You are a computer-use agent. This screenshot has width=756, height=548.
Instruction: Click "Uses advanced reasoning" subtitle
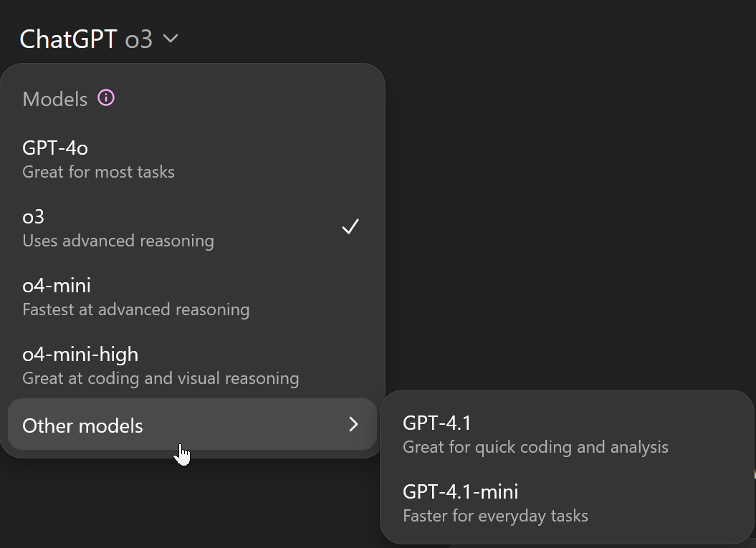[118, 241]
